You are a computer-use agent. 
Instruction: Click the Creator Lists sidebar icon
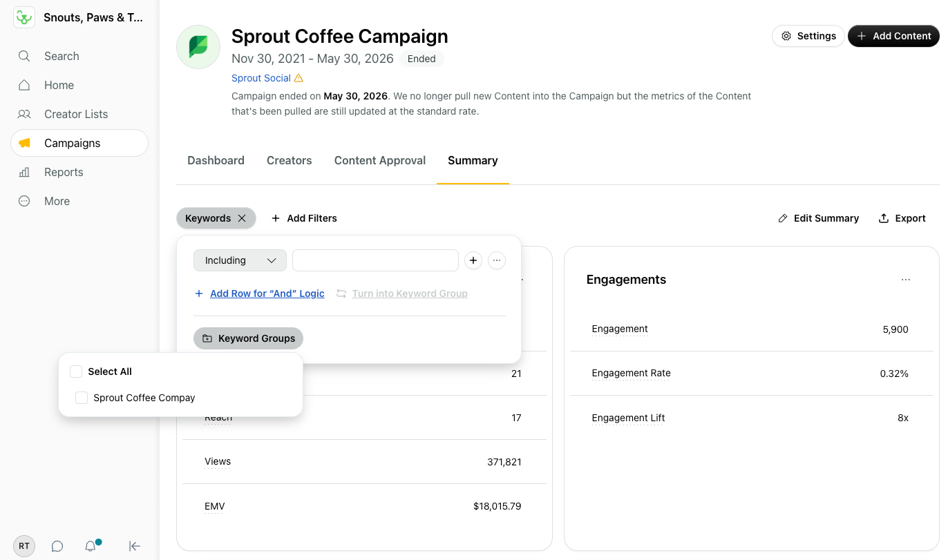click(x=24, y=114)
